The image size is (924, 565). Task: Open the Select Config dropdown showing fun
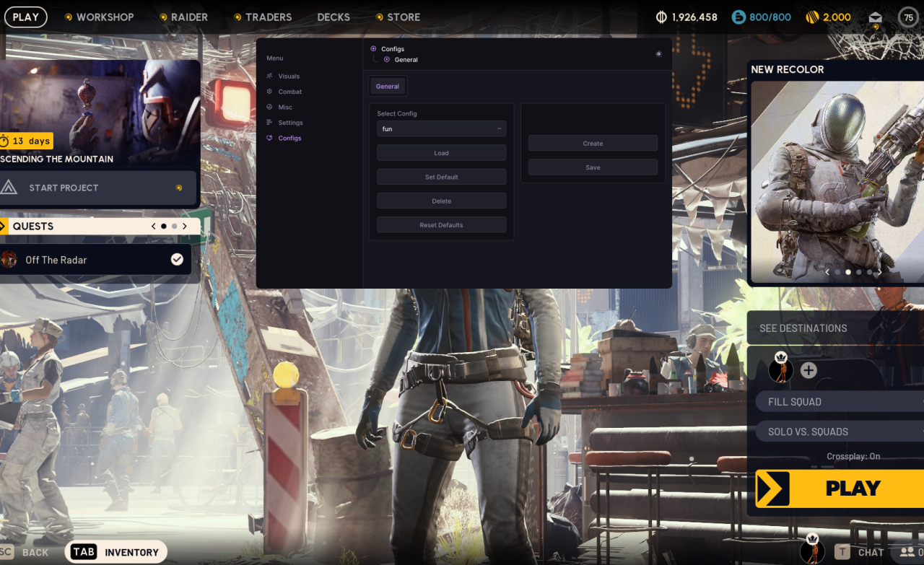(441, 128)
